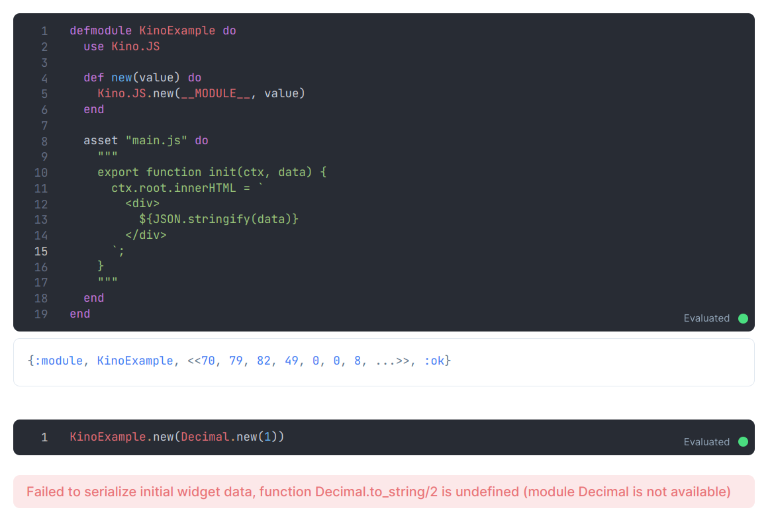
Task: Click the 'defmodule KinoExample do' line
Action: click(153, 30)
